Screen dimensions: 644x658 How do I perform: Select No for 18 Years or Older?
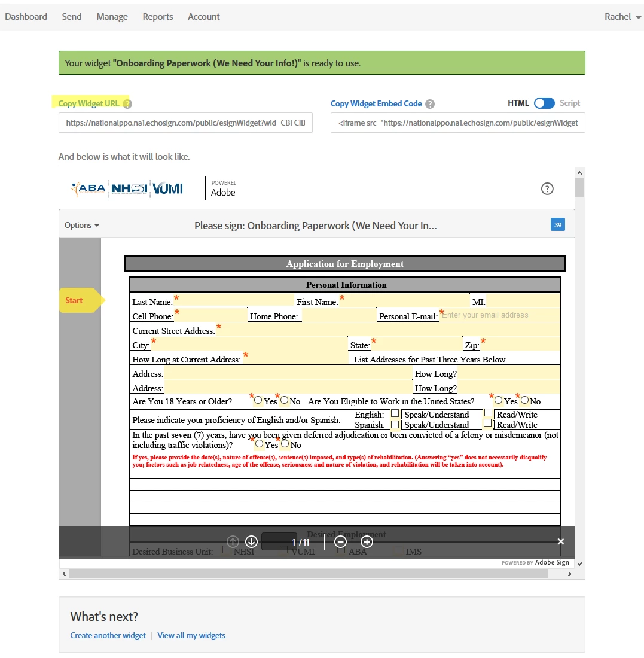[x=285, y=400]
